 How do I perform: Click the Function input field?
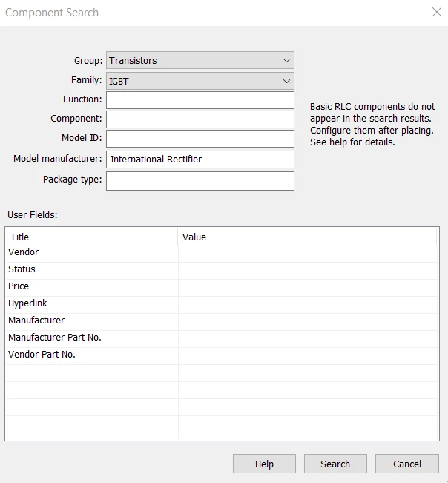200,100
